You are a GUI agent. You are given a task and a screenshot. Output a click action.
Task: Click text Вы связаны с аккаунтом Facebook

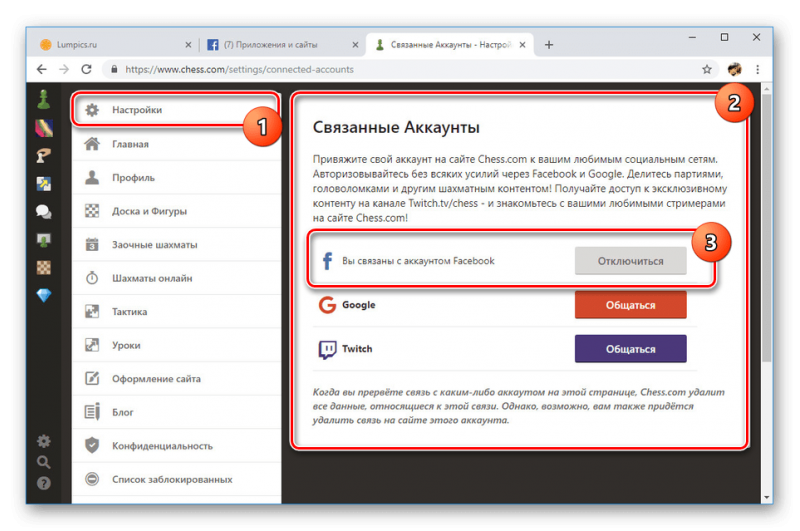[x=418, y=261]
